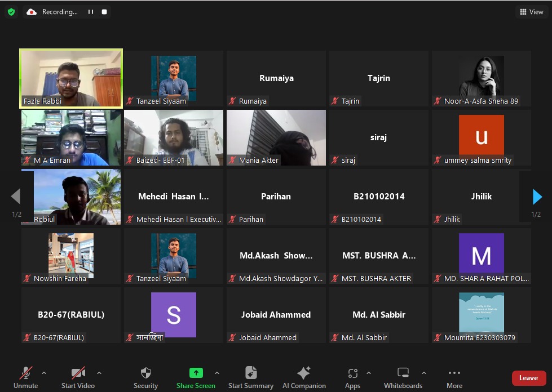Start Summary of the meeting

(x=251, y=373)
